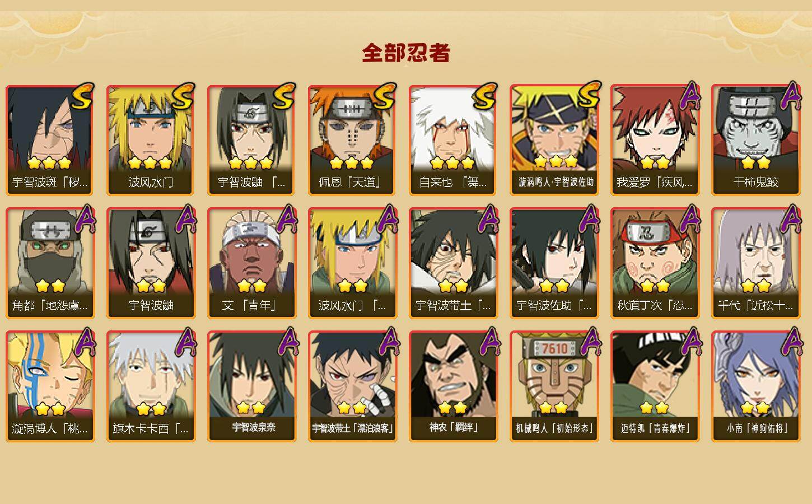Click the 迈特凯「青春爆炸」 card
Viewport: 812px width, 504px height.
click(655, 386)
